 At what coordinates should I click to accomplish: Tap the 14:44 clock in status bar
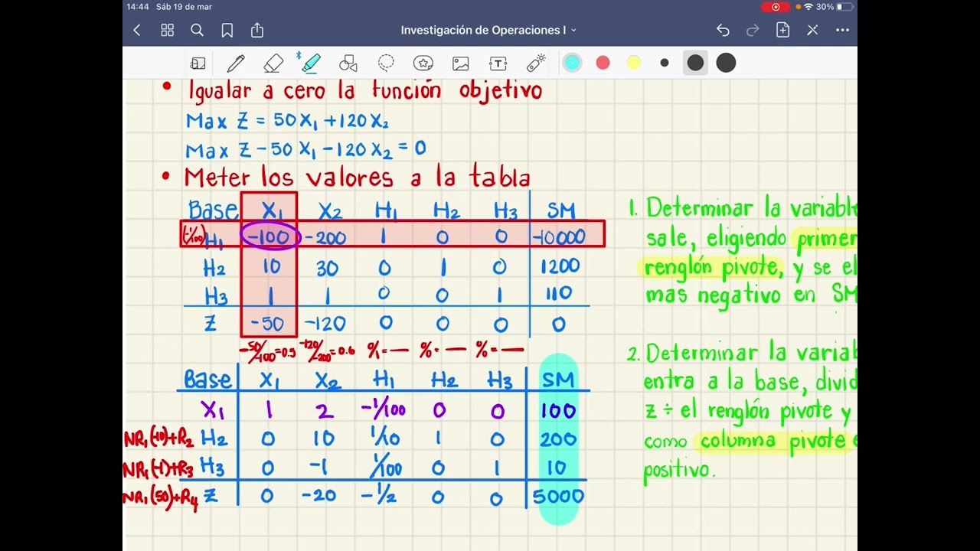pos(138,7)
